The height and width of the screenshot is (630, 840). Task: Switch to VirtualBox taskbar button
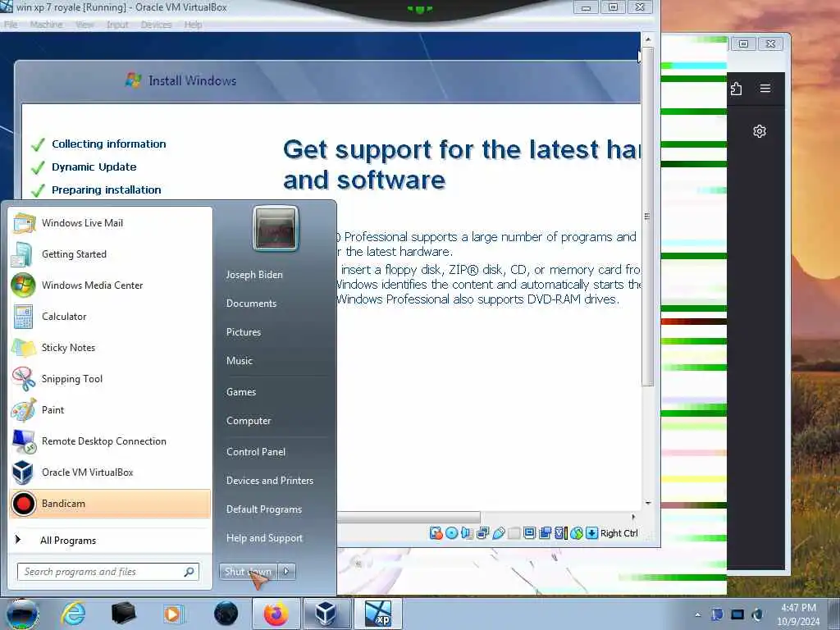tap(326, 614)
